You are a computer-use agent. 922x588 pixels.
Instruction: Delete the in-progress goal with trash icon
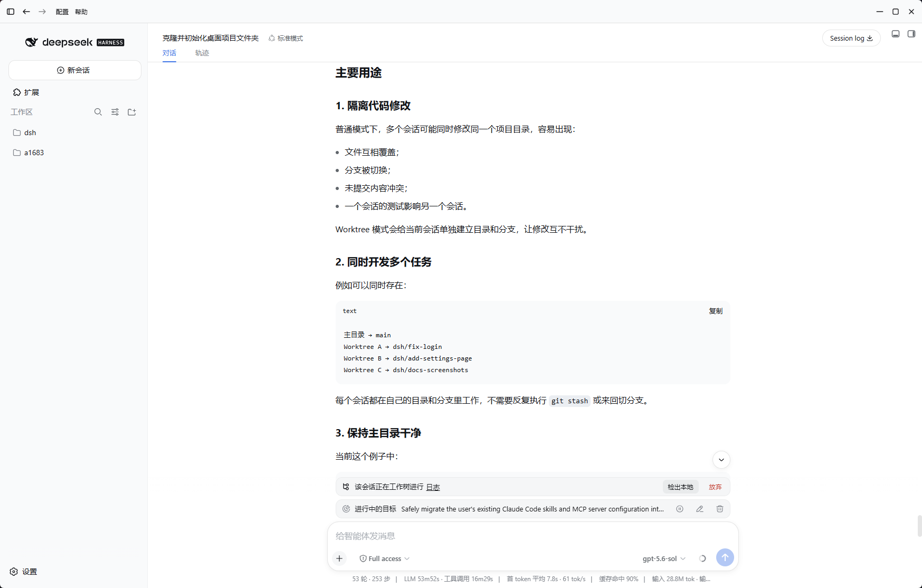pyautogui.click(x=720, y=509)
